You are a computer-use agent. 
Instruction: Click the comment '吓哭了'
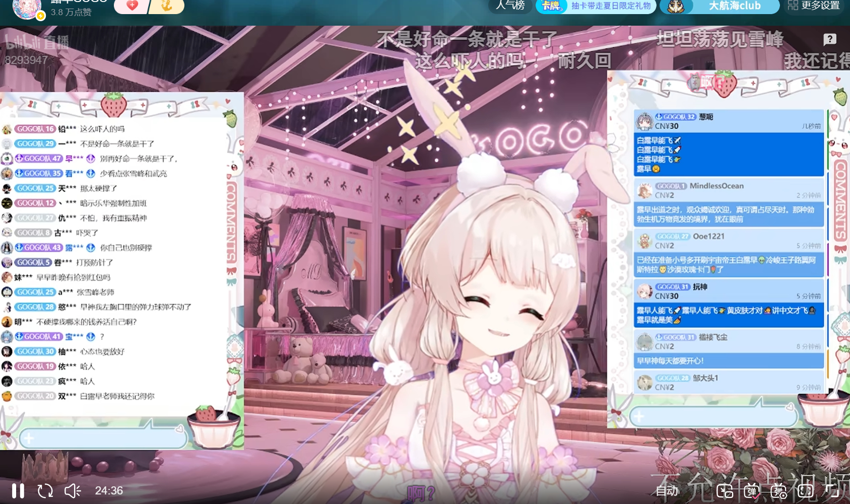pos(87,233)
